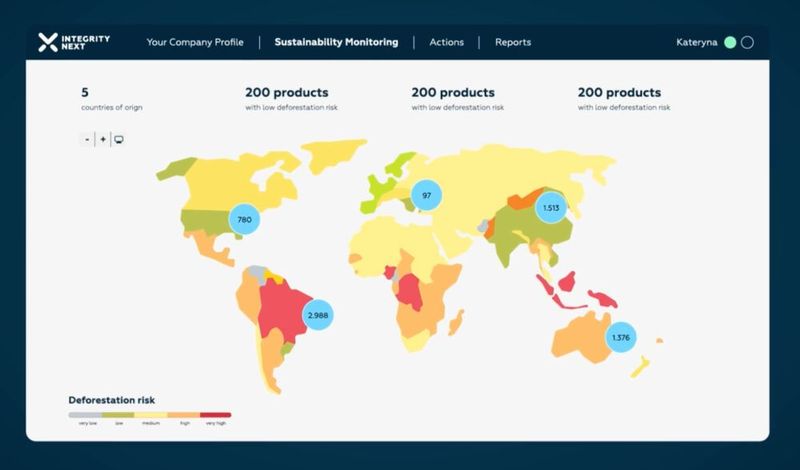Switch to Sustainability Monitoring tab
The image size is (800, 470).
(x=336, y=42)
